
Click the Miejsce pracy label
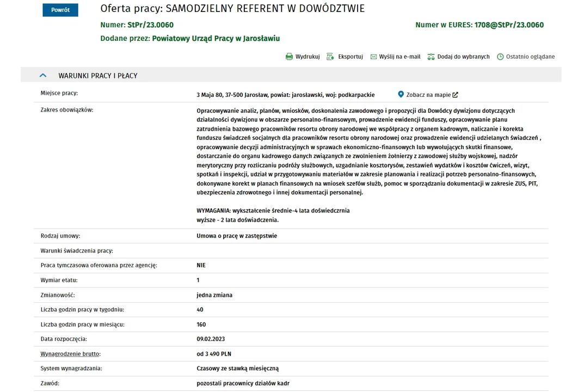coord(59,93)
